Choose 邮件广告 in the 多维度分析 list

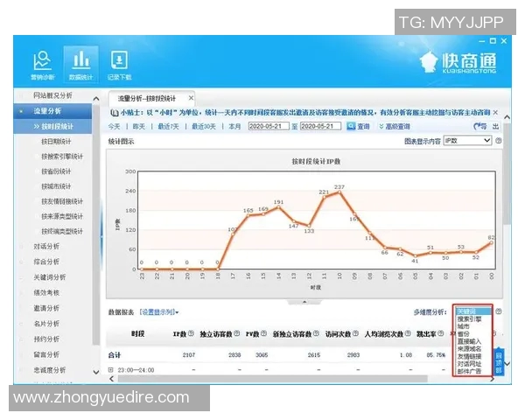[469, 371]
